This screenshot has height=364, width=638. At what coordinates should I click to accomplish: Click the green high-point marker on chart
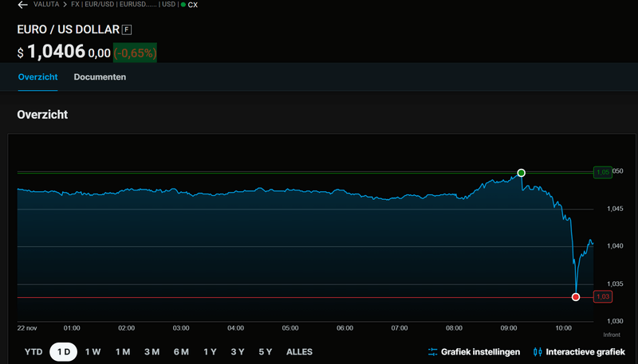[x=522, y=173]
